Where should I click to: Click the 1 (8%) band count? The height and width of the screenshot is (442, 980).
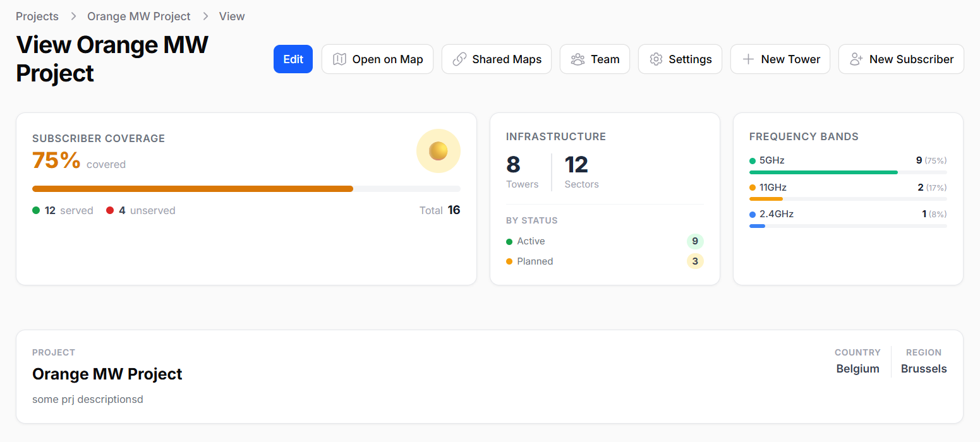pyautogui.click(x=935, y=214)
